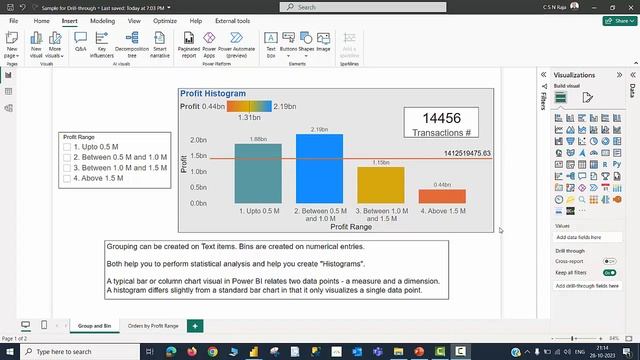This screenshot has height=360, width=640.
Task: Switch to the Home ribbon tab
Action: click(42, 21)
